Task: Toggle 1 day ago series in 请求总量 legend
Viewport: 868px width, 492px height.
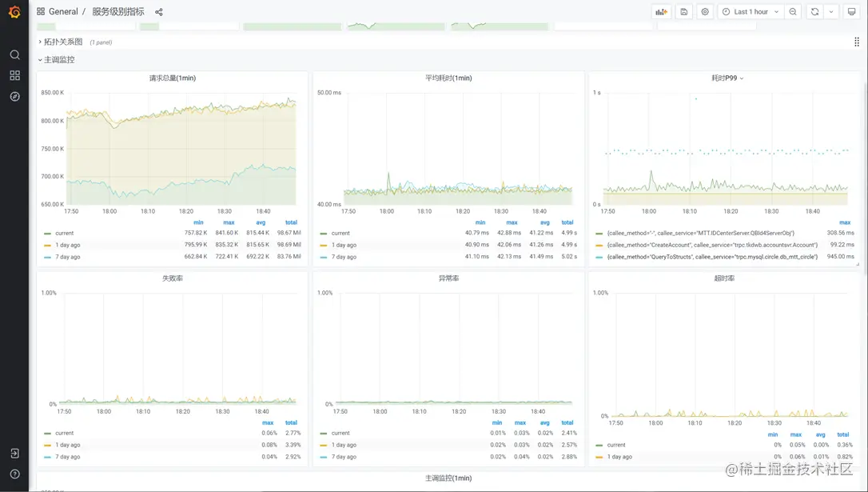Action: (x=67, y=245)
